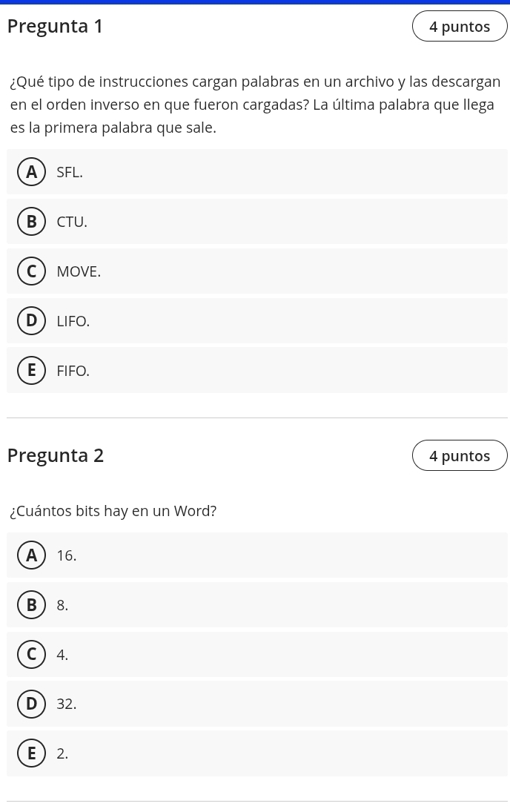Click the CTU. answer text
Image resolution: width=510 pixels, height=812 pixels.
pos(72,222)
